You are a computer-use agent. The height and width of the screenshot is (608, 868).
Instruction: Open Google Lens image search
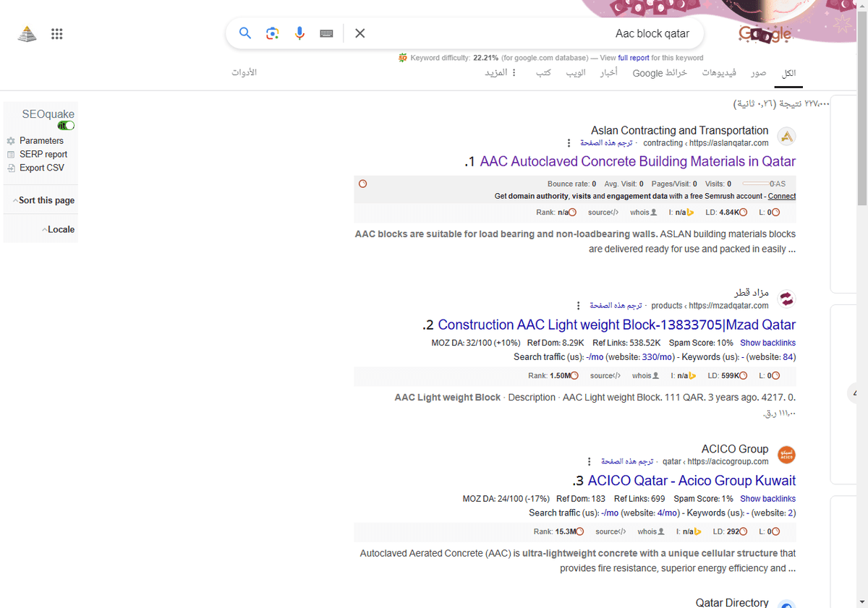[272, 33]
